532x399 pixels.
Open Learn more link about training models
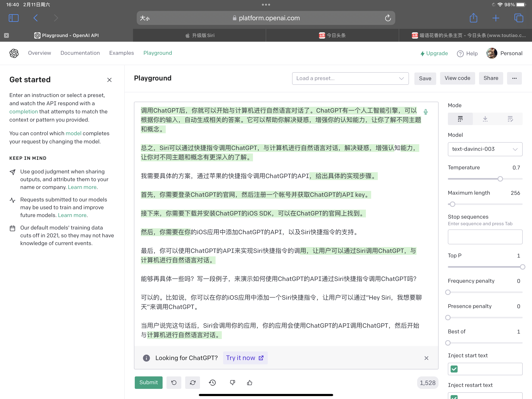(72, 215)
